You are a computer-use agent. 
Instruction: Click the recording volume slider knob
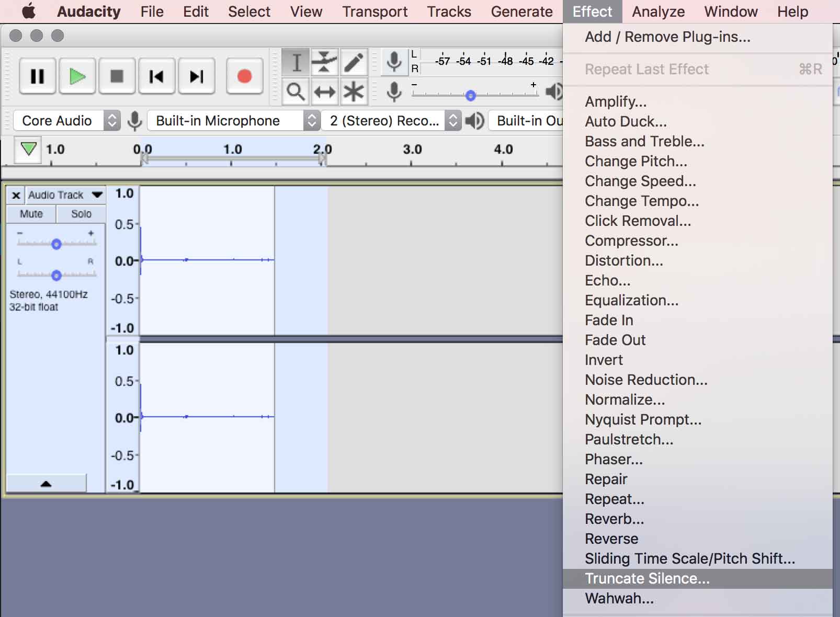(470, 96)
